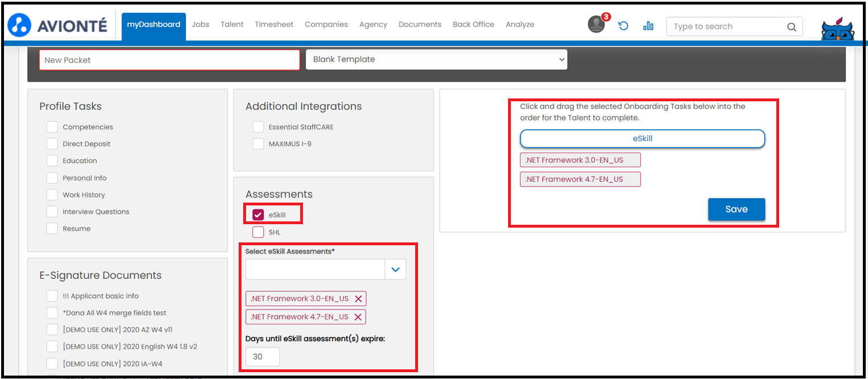Open the Back Office menu
This screenshot has width=868, height=379.
(473, 24)
